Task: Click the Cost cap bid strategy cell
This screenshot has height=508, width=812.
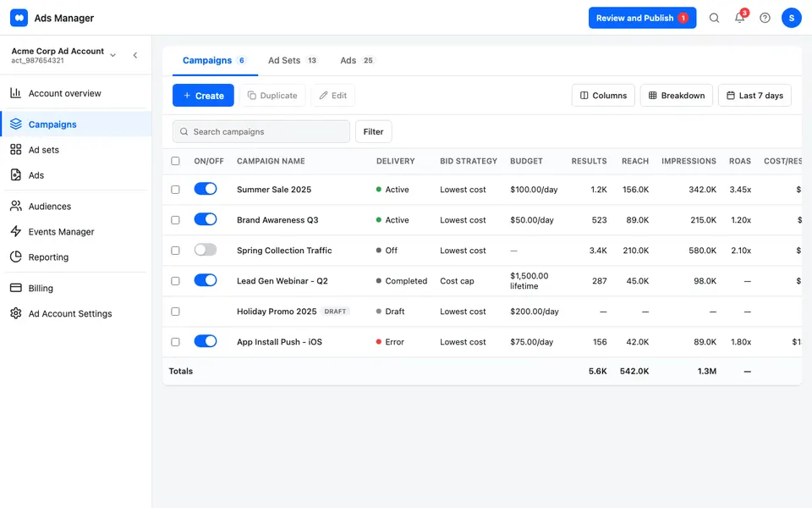Action: tap(457, 281)
